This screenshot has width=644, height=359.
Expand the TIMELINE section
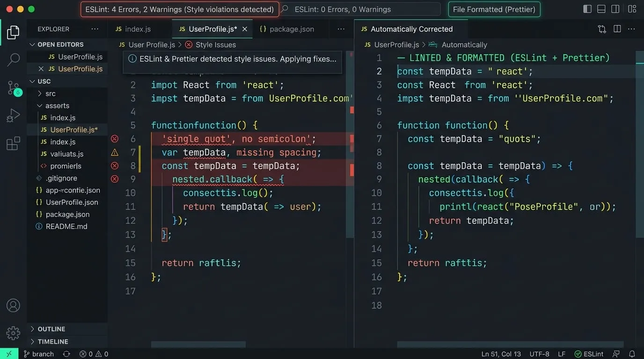(49, 342)
